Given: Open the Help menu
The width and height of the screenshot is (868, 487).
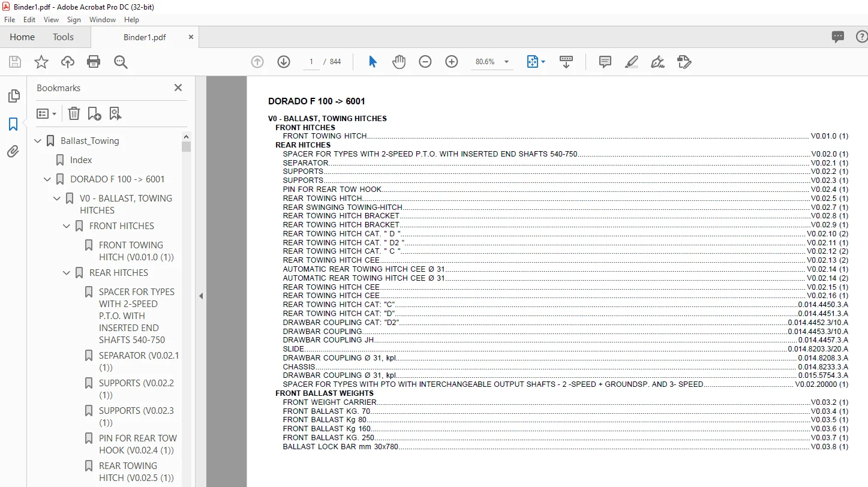Looking at the screenshot, I should pyautogui.click(x=131, y=20).
